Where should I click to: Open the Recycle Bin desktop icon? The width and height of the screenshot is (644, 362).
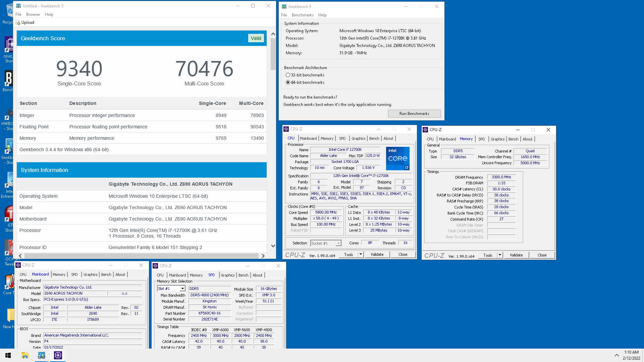8,14
